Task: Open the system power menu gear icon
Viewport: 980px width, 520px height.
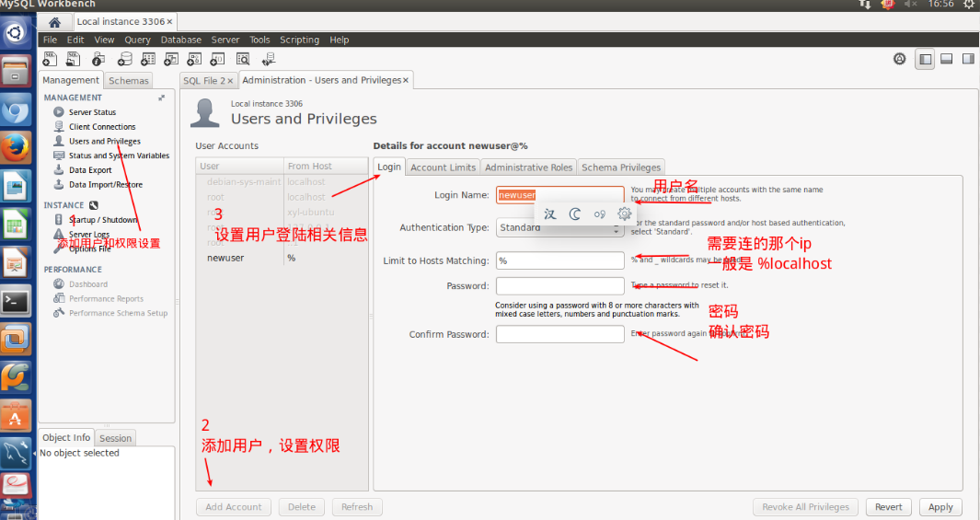Action: (x=969, y=5)
